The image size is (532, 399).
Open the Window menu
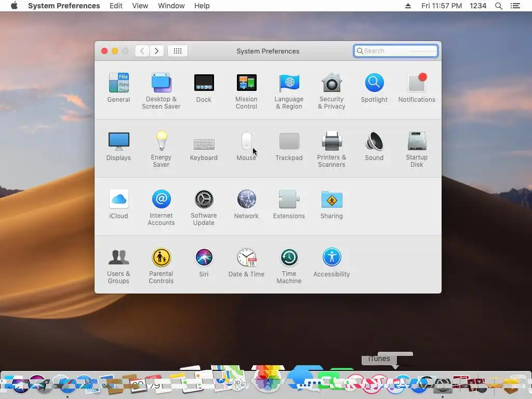(171, 6)
